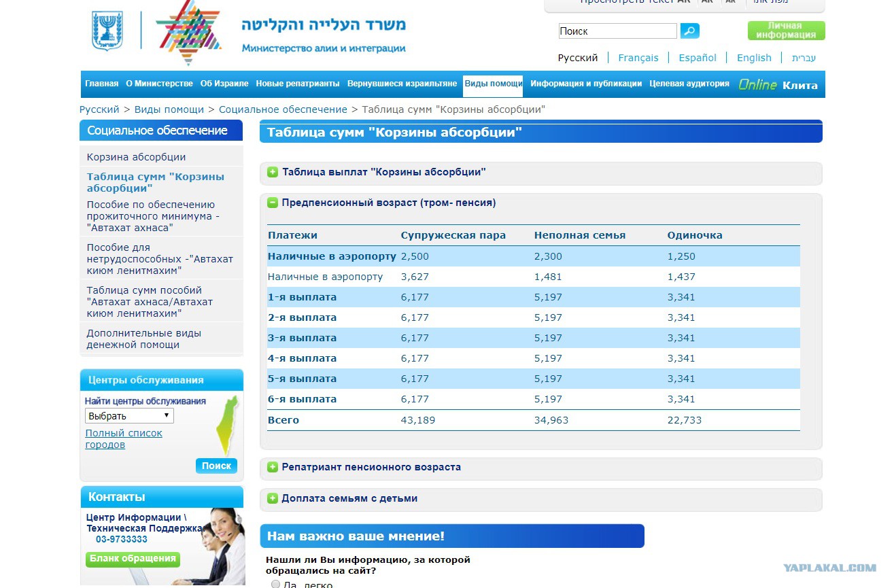This screenshot has height=588, width=894.
Task: Expand 'Доплата семьям с детьми' section
Action: click(273, 498)
